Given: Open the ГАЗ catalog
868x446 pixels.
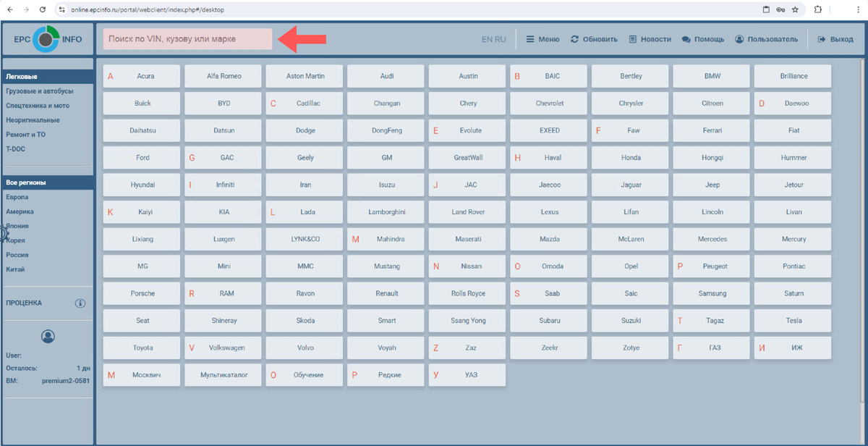Looking at the screenshot, I should click(x=711, y=348).
